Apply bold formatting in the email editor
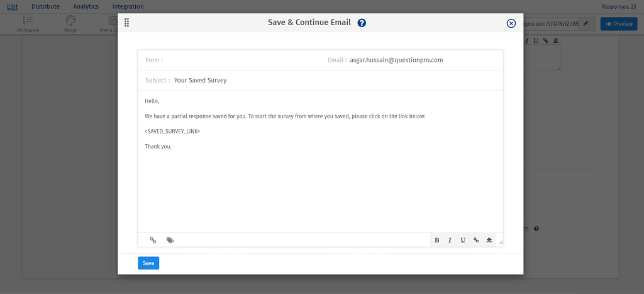This screenshot has width=644, height=294. click(x=436, y=240)
